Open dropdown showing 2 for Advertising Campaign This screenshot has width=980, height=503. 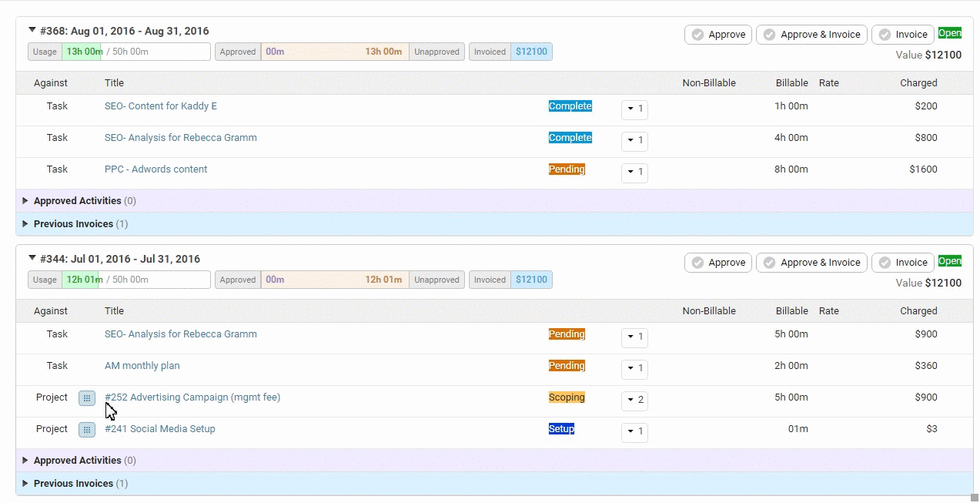click(x=634, y=401)
